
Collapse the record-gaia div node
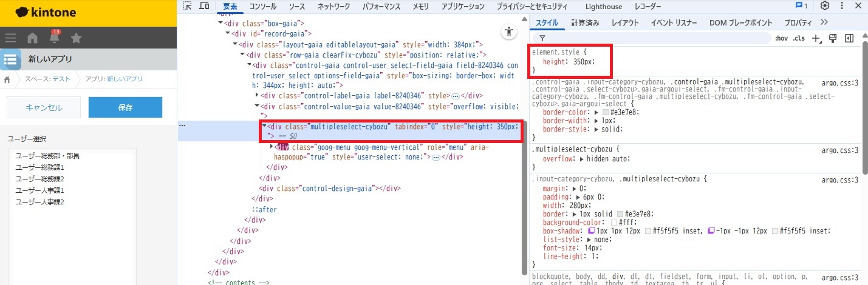[x=228, y=33]
